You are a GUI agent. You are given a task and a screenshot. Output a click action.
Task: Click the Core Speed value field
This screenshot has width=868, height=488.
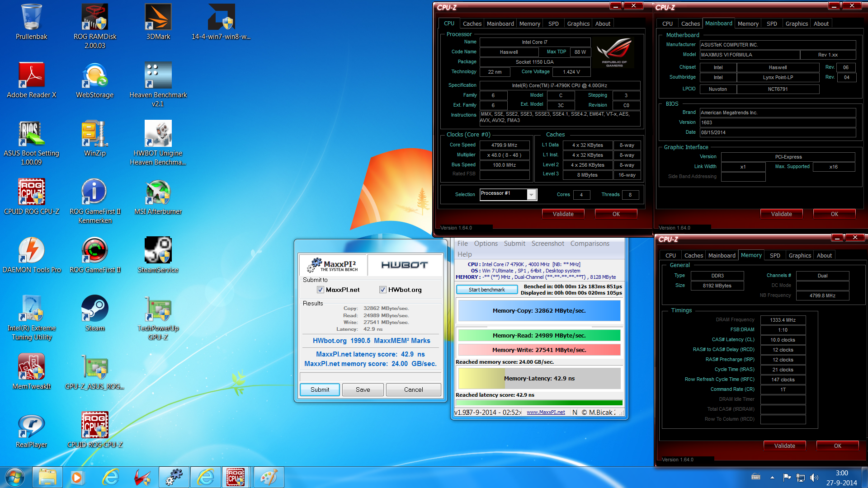click(x=504, y=145)
